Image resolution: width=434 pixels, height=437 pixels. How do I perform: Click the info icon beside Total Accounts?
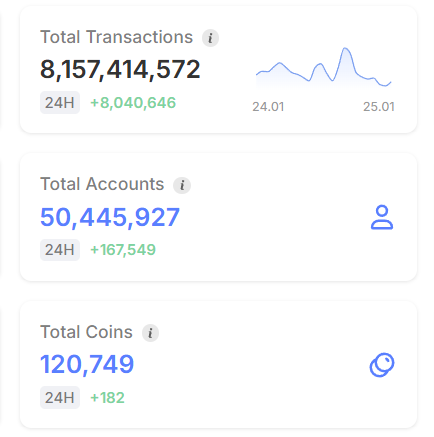click(x=182, y=185)
